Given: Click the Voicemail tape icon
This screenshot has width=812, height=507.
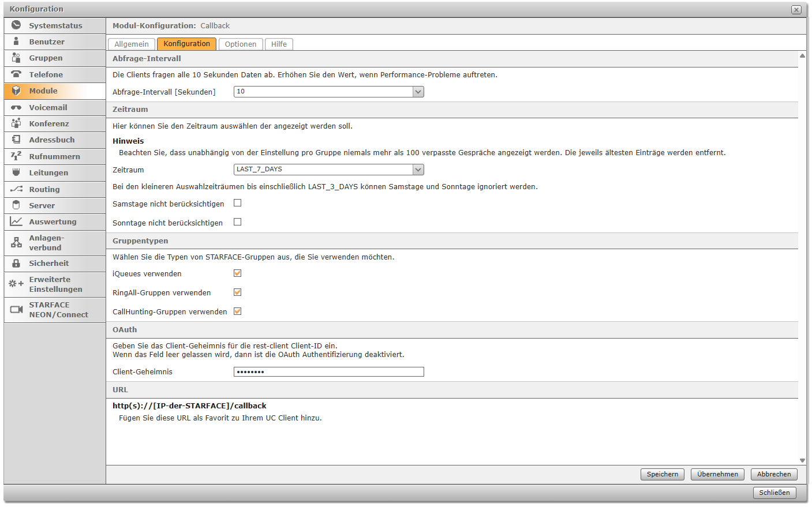Looking at the screenshot, I should [16, 107].
